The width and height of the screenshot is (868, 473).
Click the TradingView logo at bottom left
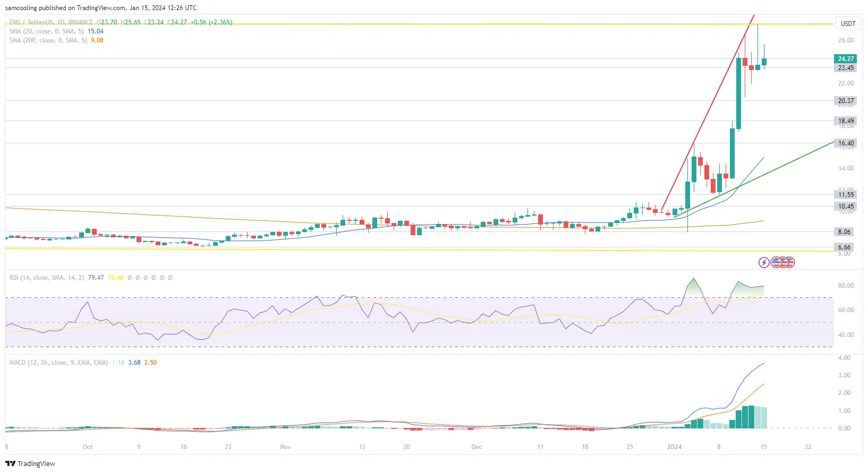[30, 463]
